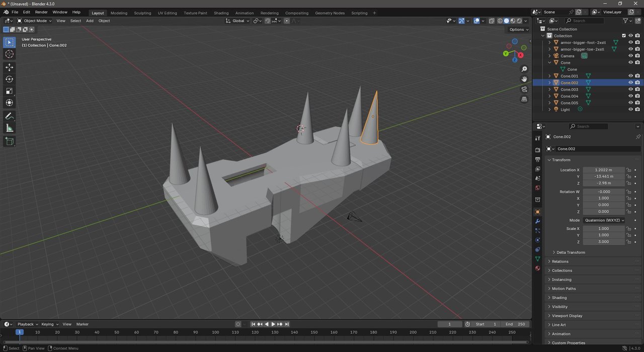
Task: Open the Physics properties tab
Action: [x=537, y=240]
